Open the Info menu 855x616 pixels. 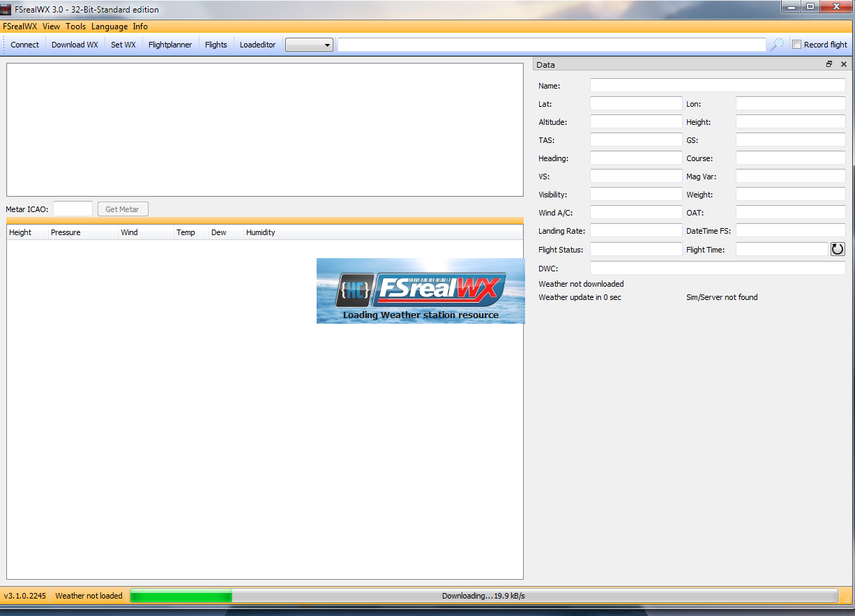[140, 27]
